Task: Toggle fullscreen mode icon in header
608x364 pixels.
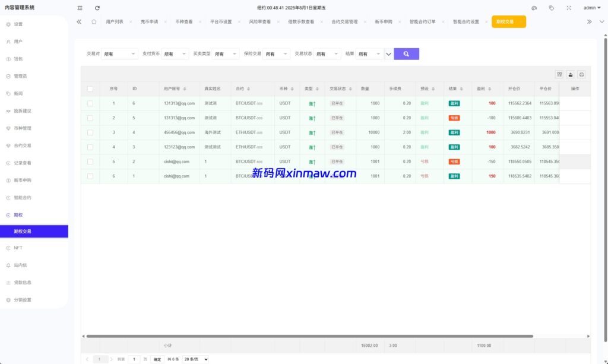Action: [568, 8]
